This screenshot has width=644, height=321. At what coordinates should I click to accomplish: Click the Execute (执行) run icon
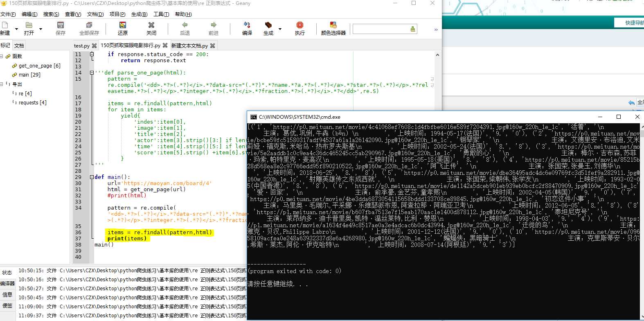300,25
